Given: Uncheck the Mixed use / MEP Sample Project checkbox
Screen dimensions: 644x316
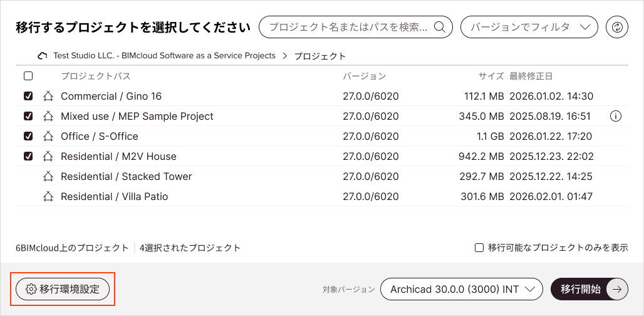Looking at the screenshot, I should coord(28,116).
